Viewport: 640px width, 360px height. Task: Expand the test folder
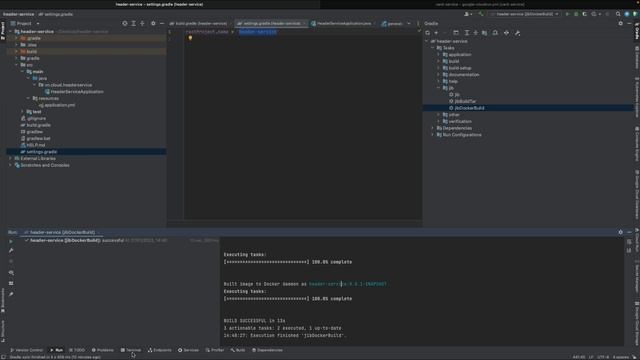click(x=22, y=111)
